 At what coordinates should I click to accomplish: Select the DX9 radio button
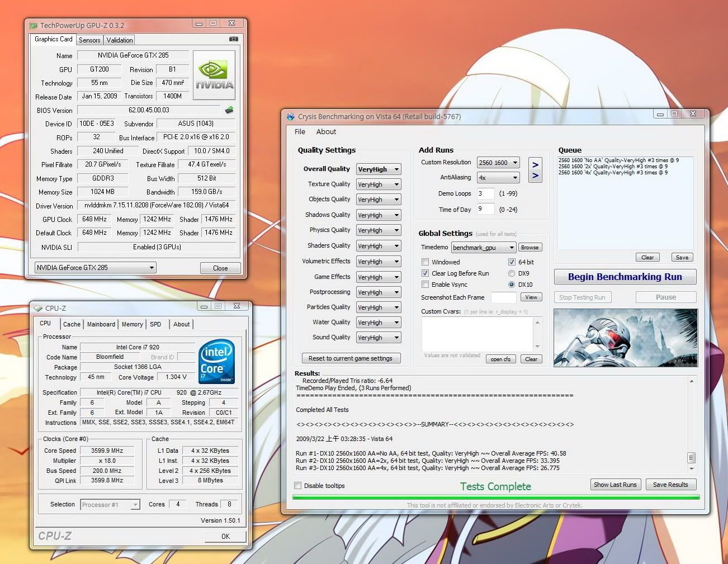pos(512,273)
